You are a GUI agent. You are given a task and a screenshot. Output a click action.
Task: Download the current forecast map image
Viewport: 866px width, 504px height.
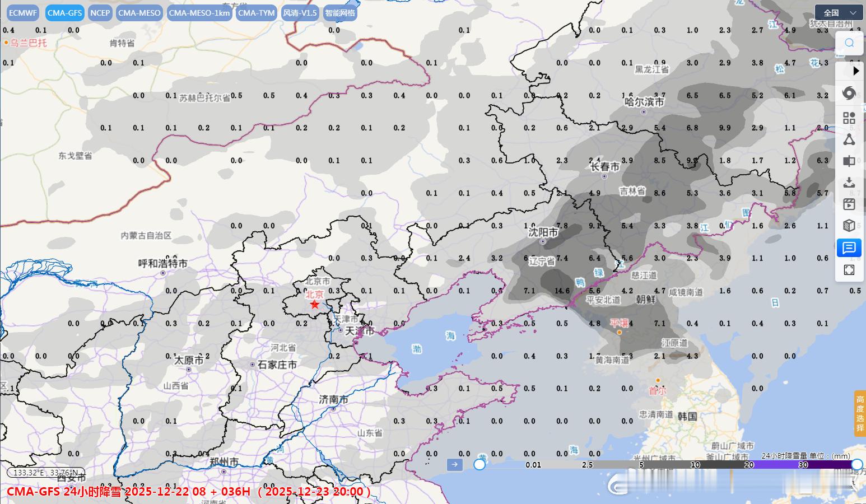click(x=849, y=183)
